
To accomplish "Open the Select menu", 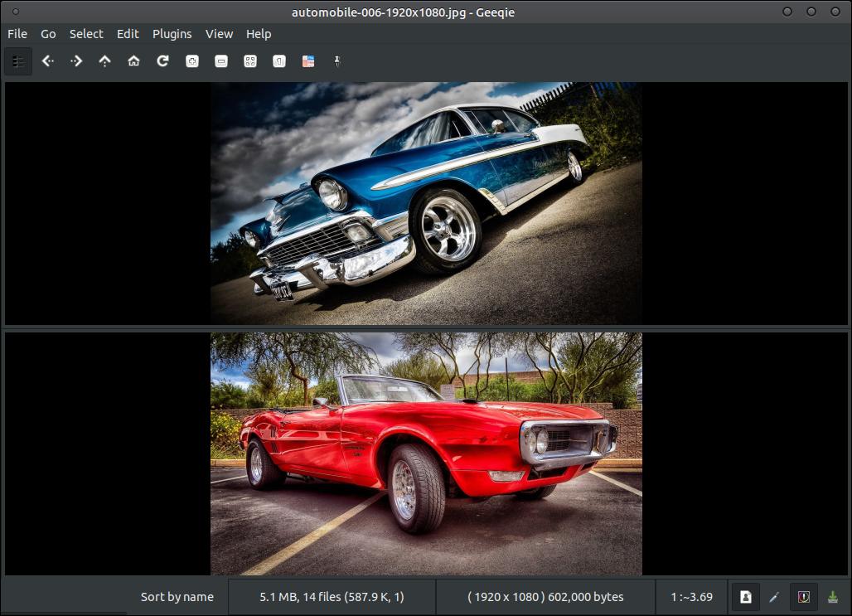I will pyautogui.click(x=86, y=34).
